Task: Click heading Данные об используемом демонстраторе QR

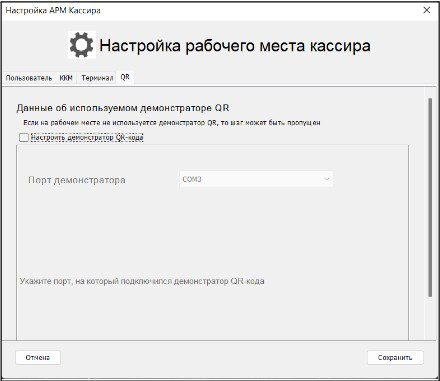Action: [x=123, y=108]
